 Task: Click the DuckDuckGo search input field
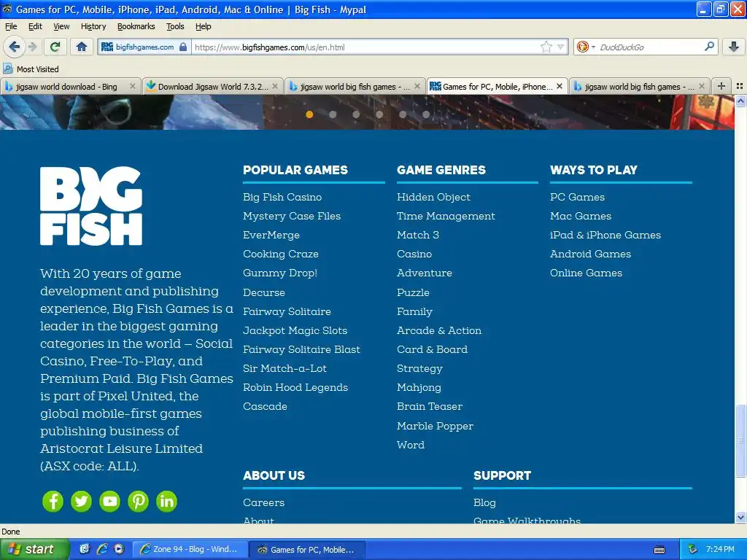[650, 47]
